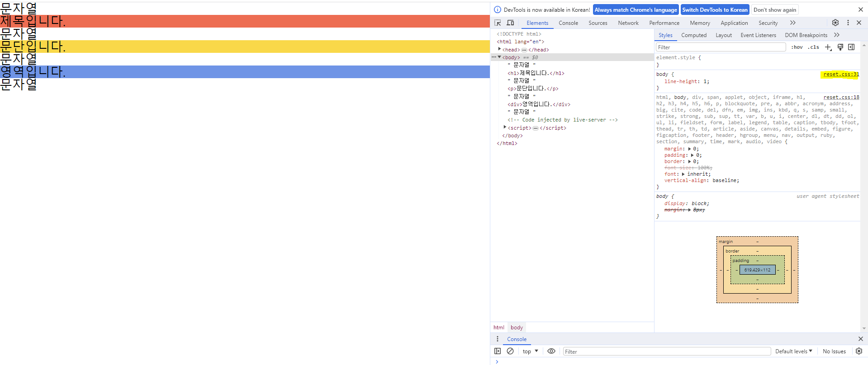
Task: Click the info icon in notification bar
Action: pyautogui.click(x=498, y=9)
